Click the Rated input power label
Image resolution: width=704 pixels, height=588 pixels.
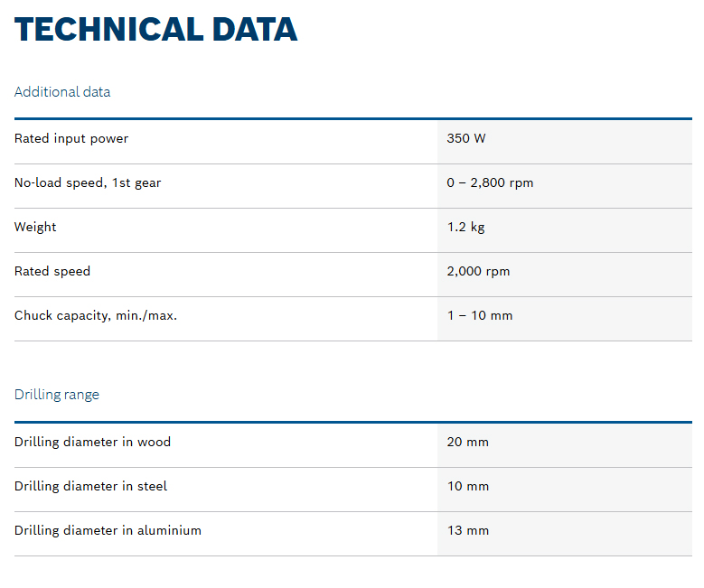point(71,139)
